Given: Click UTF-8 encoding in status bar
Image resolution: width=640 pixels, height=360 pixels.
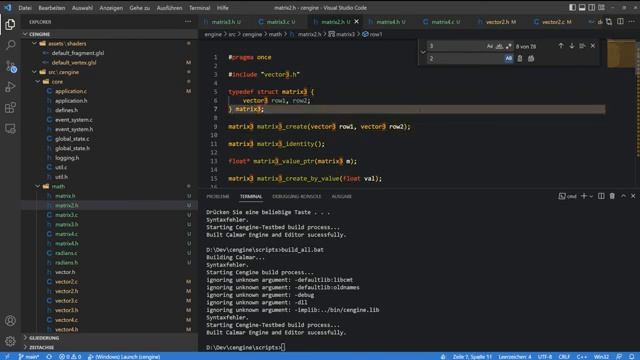Looking at the screenshot, I should click(544, 356).
